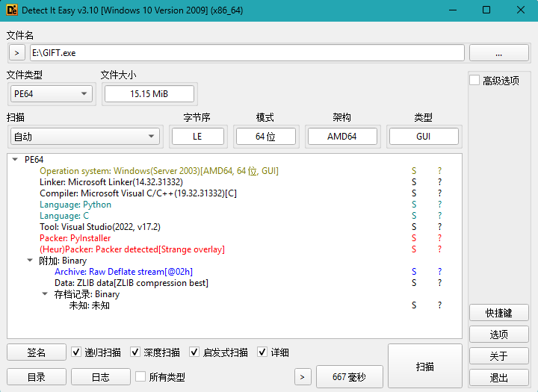This screenshot has height=392, width=538.
Task: Click the S link on the Packer: PyInstaller row
Action: (x=414, y=238)
